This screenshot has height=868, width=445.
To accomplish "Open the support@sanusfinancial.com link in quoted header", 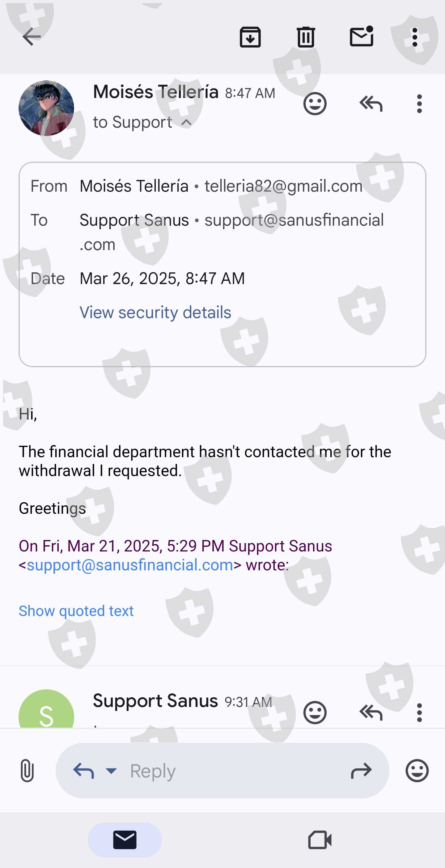I will tap(130, 565).
